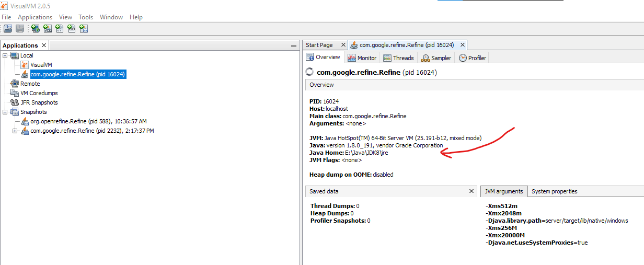The height and width of the screenshot is (265, 644).
Task: Close the Saved data panel
Action: (472, 191)
